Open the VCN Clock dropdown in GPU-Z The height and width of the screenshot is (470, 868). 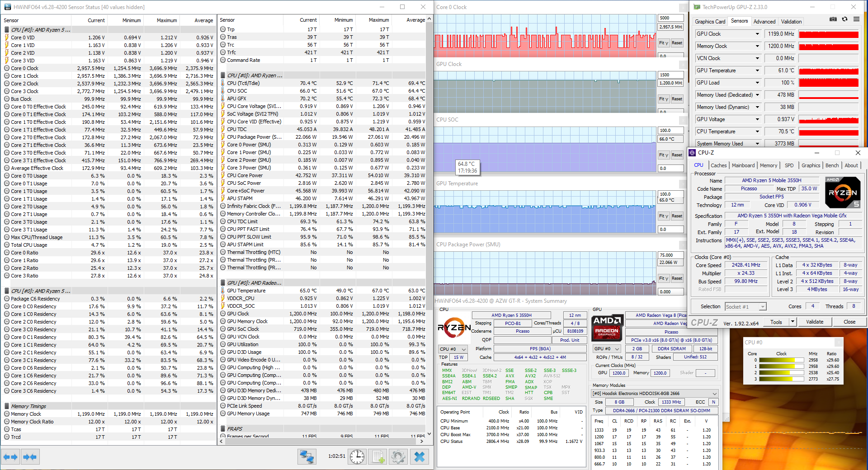tap(758, 58)
